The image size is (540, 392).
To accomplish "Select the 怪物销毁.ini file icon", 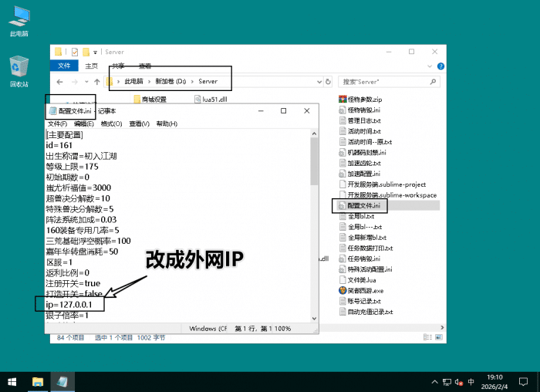I will tap(343, 110).
